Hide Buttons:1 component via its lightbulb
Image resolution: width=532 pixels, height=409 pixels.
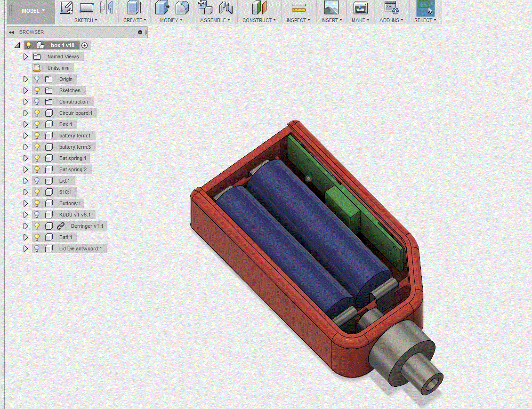coord(37,203)
